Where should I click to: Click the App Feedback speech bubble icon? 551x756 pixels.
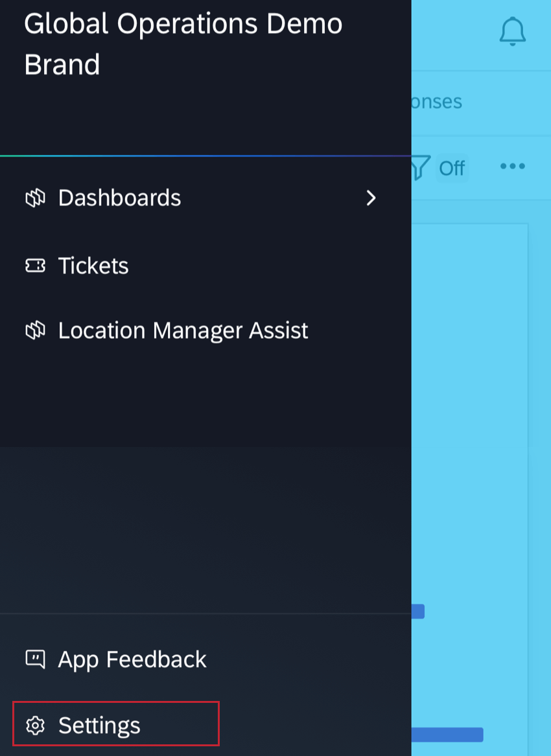click(x=36, y=659)
